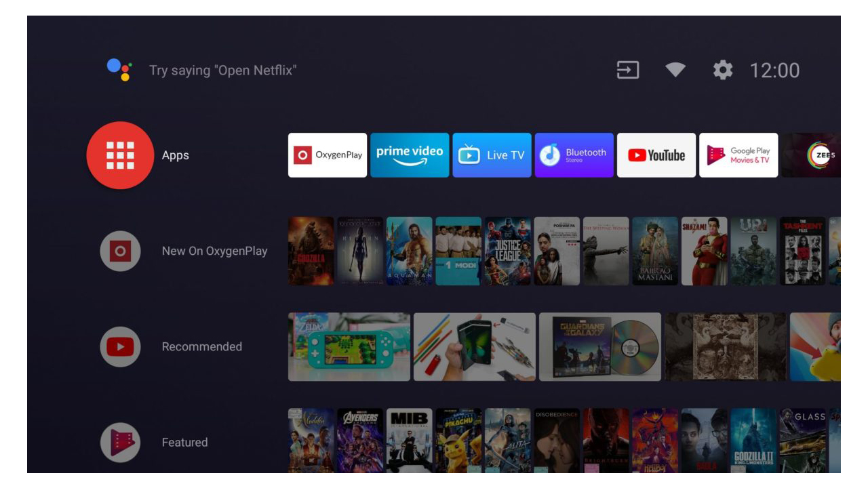The width and height of the screenshot is (868, 488).
Task: Open The Tashkent Files poster
Action: pos(803,251)
